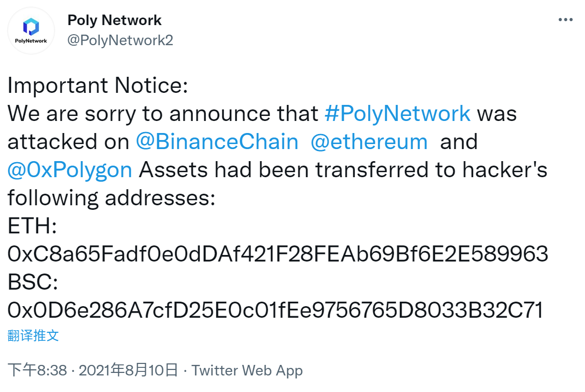
Task: Click the Important Notice heading line
Action: click(98, 85)
